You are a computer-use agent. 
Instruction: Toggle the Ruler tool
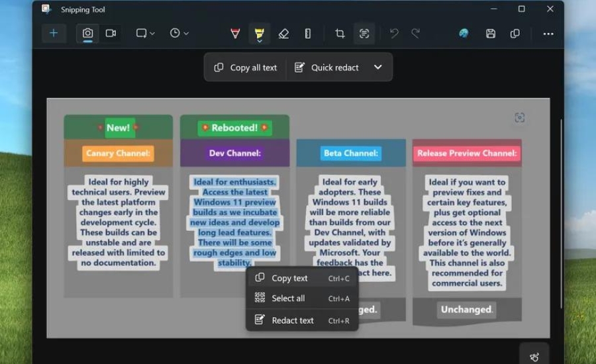(x=307, y=34)
